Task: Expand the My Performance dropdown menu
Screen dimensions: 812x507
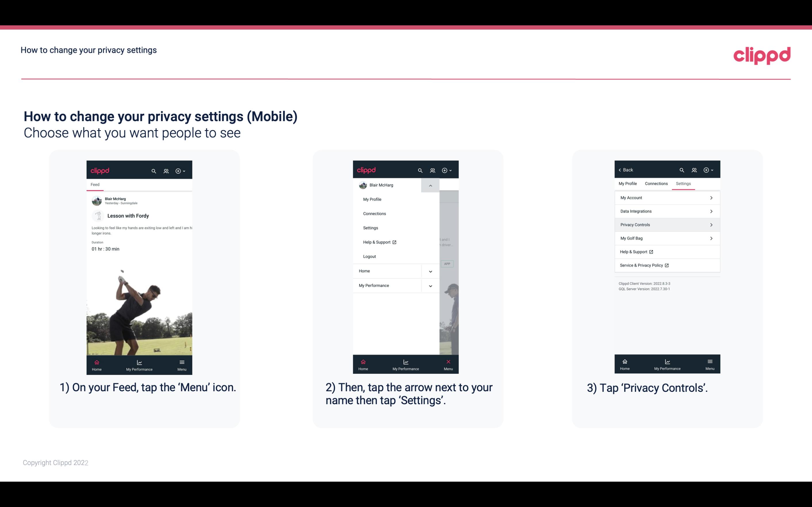Action: point(430,286)
